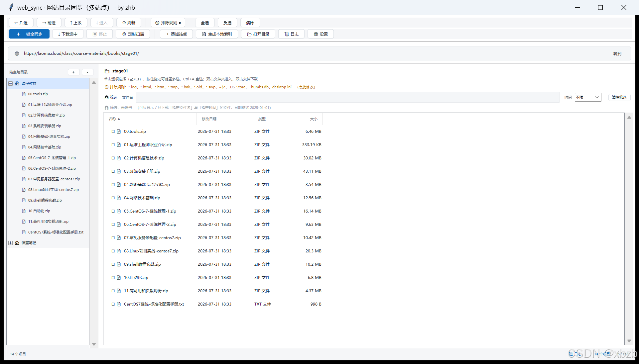This screenshot has width=639, height=364.
Task: Click 转到 go button
Action: click(x=617, y=53)
